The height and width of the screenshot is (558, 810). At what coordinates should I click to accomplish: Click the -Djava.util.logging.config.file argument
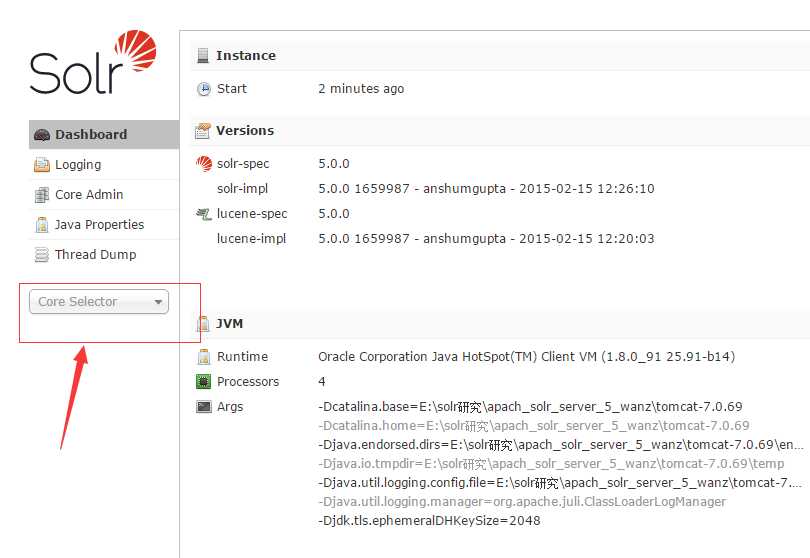(x=560, y=483)
